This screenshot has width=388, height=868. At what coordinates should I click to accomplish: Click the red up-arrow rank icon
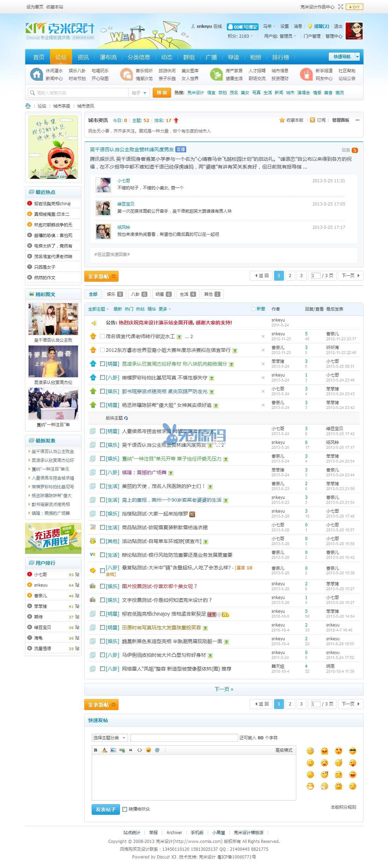point(176,121)
